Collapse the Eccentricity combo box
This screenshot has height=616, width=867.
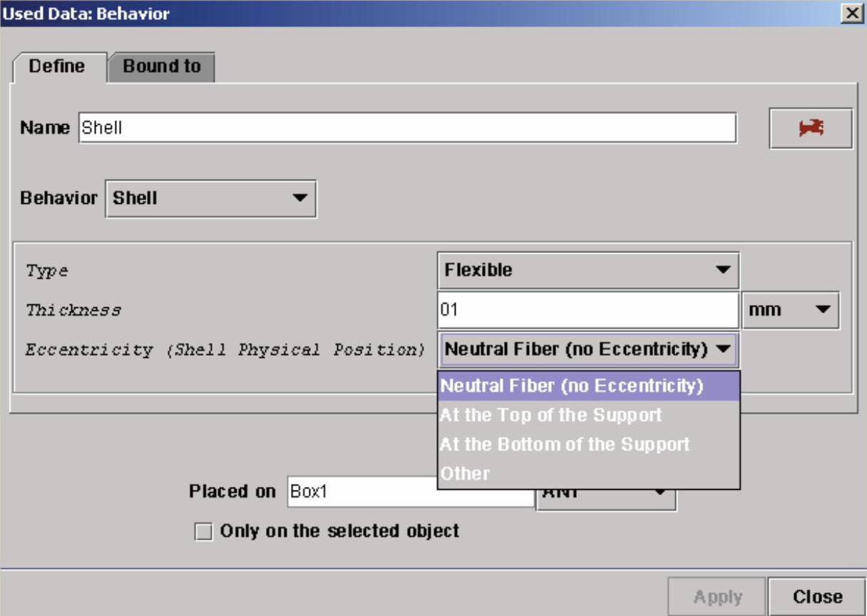(x=723, y=350)
